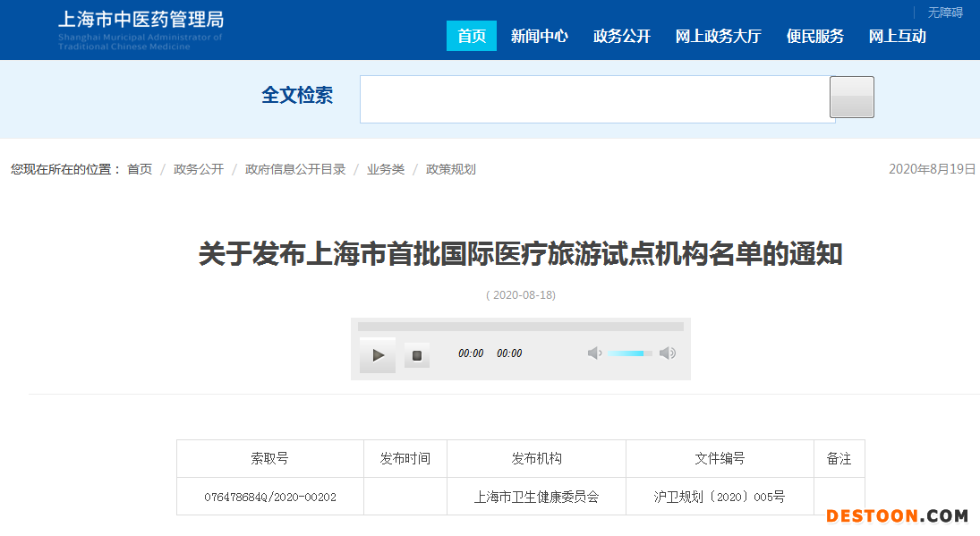Click the 上海市中医药管理局 site logo
Image resolution: width=980 pixels, height=536 pixels.
click(141, 30)
